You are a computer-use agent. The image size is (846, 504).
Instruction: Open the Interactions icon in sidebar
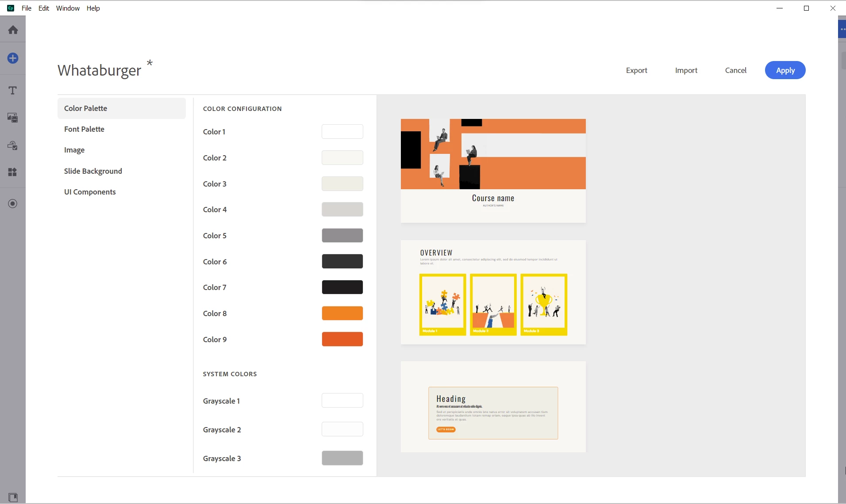click(13, 145)
